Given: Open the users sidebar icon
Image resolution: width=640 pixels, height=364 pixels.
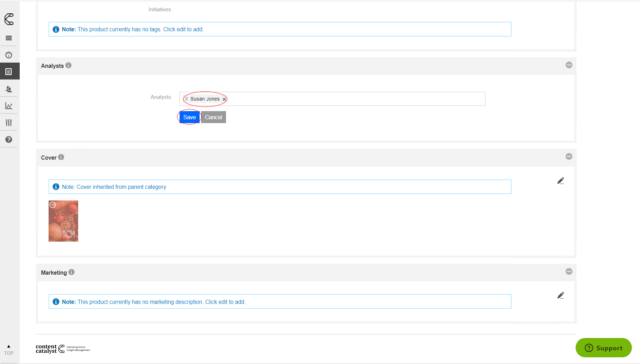Looking at the screenshot, I should [9, 89].
